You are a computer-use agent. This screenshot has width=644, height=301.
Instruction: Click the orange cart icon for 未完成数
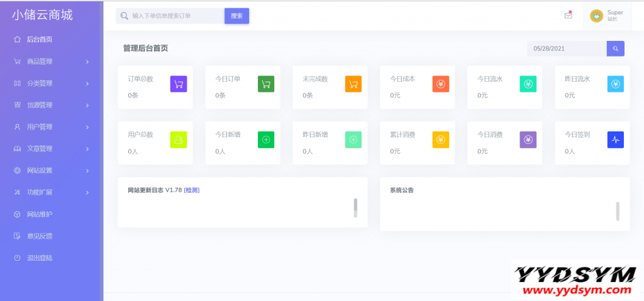[x=353, y=84]
